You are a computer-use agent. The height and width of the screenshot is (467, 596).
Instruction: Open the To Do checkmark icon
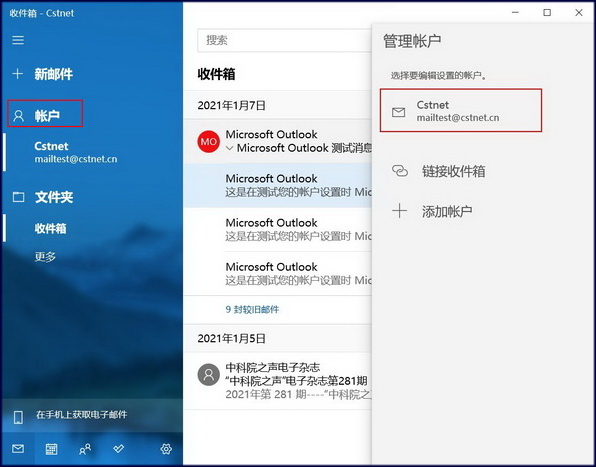point(119,449)
